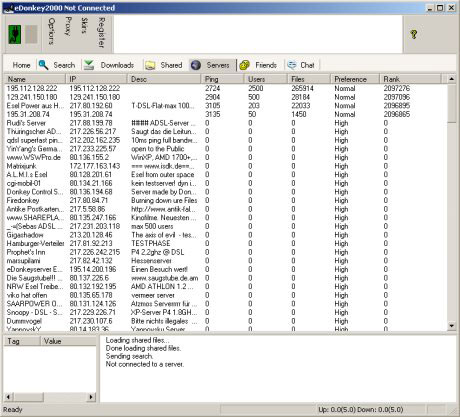Viewport: 460px width, 417px height.
Task: Select the qdsl superfast server row
Action: (225, 140)
